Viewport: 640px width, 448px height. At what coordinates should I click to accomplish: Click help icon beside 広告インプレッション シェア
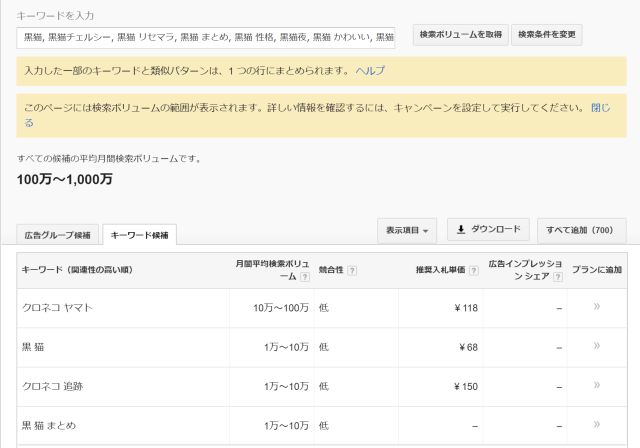[558, 277]
